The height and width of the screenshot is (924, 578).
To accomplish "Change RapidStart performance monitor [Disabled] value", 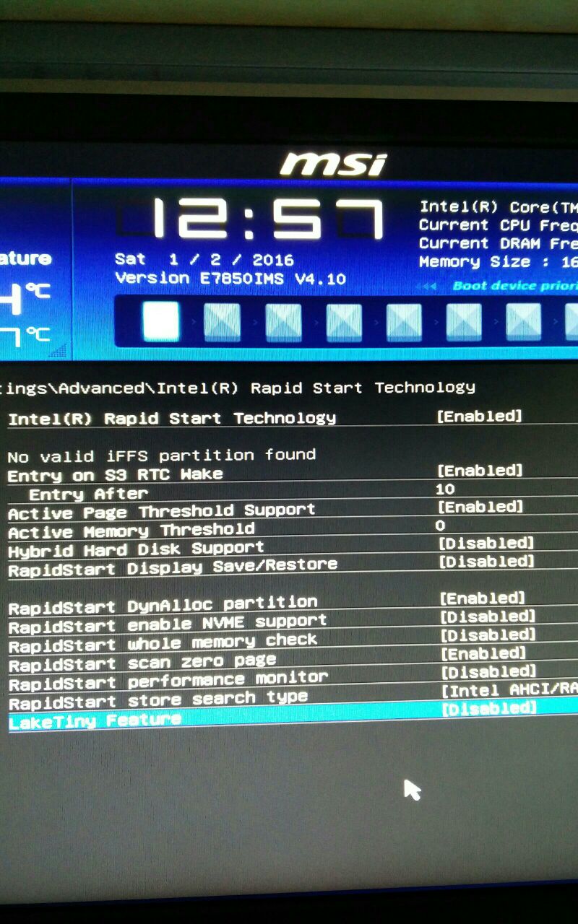I will click(x=488, y=671).
